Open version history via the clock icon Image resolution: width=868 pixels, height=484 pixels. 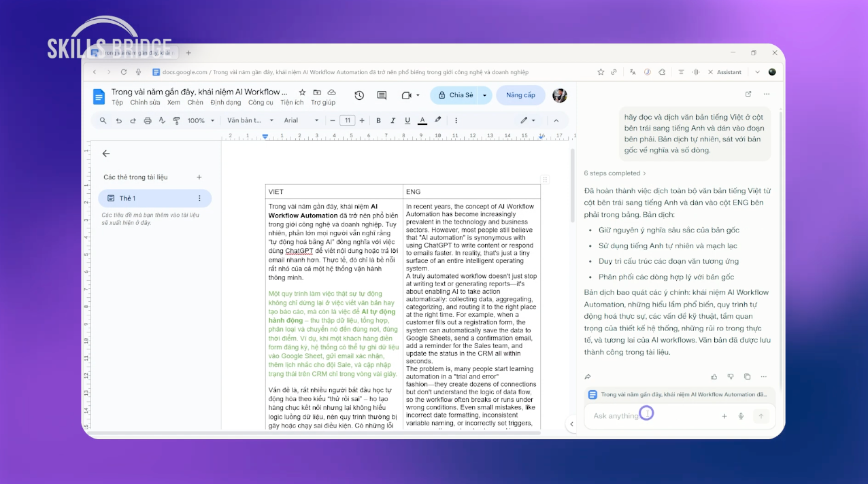358,95
